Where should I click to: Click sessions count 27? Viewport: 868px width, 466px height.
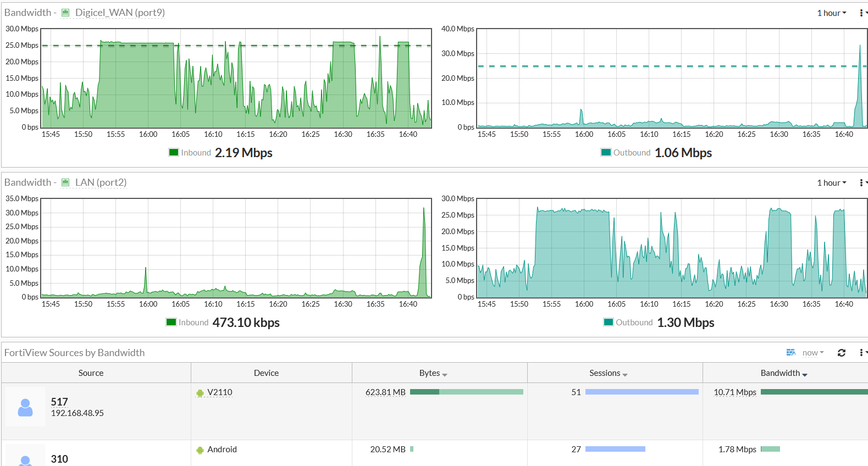(x=576, y=450)
